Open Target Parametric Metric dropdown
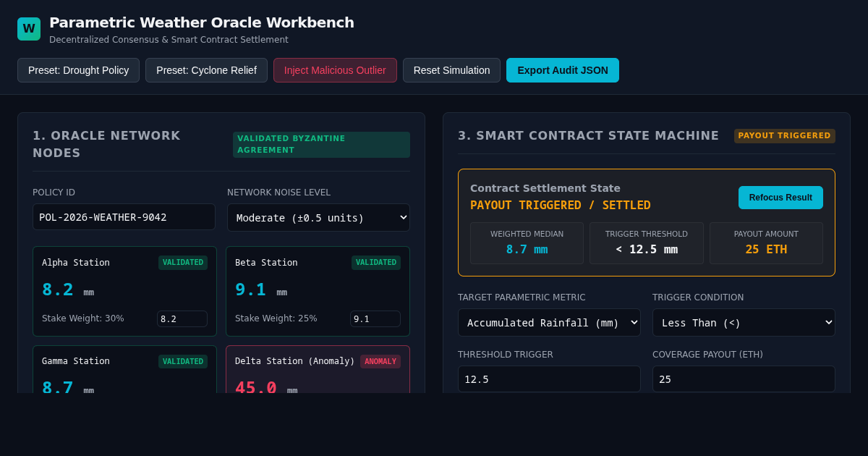The height and width of the screenshot is (456, 868). coord(549,322)
